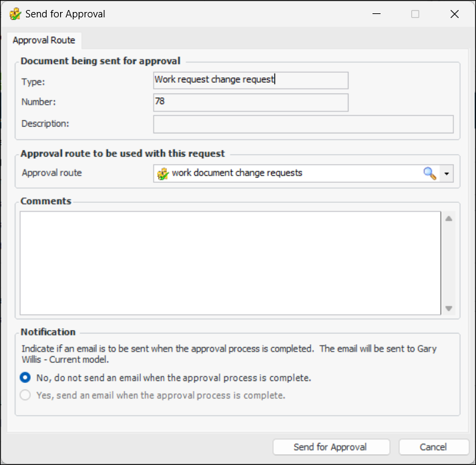The image size is (476, 465).
Task: Click inside the Comments text area
Action: (230, 263)
